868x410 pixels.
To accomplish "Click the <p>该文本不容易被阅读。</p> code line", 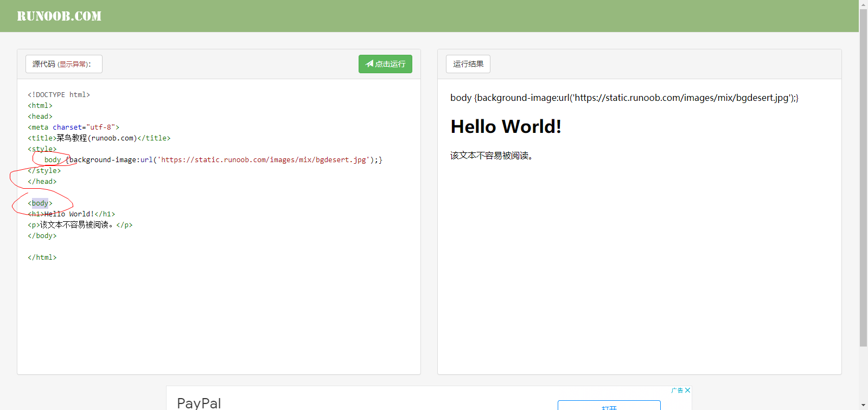I will pos(80,225).
